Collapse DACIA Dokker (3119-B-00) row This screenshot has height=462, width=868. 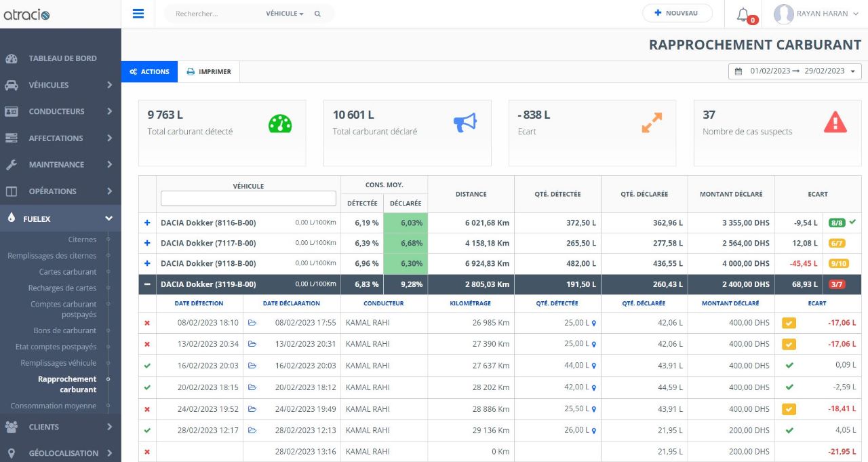tap(147, 284)
